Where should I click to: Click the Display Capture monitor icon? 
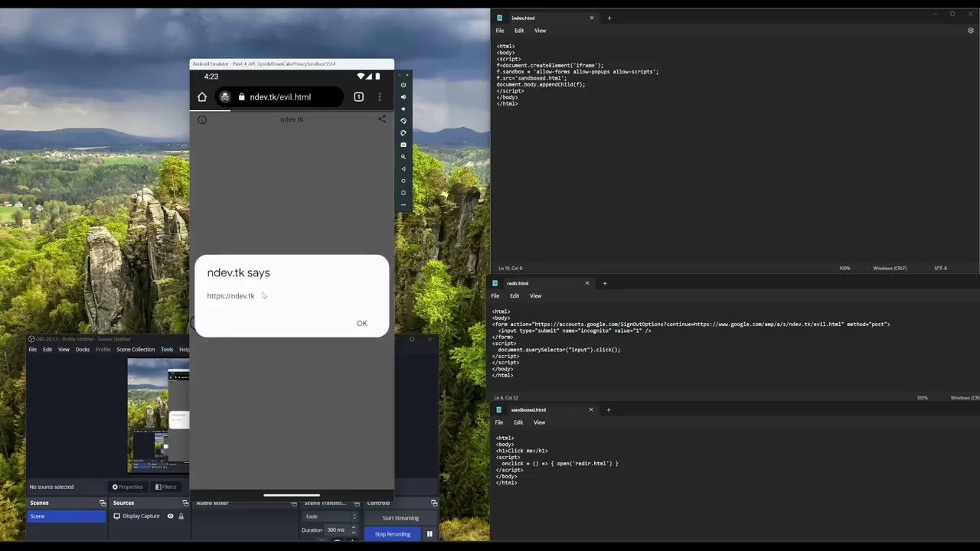point(116,516)
